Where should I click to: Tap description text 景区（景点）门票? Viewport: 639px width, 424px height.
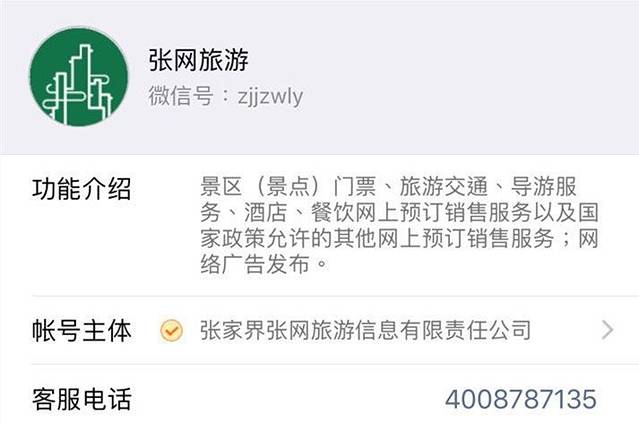pyautogui.click(x=288, y=187)
